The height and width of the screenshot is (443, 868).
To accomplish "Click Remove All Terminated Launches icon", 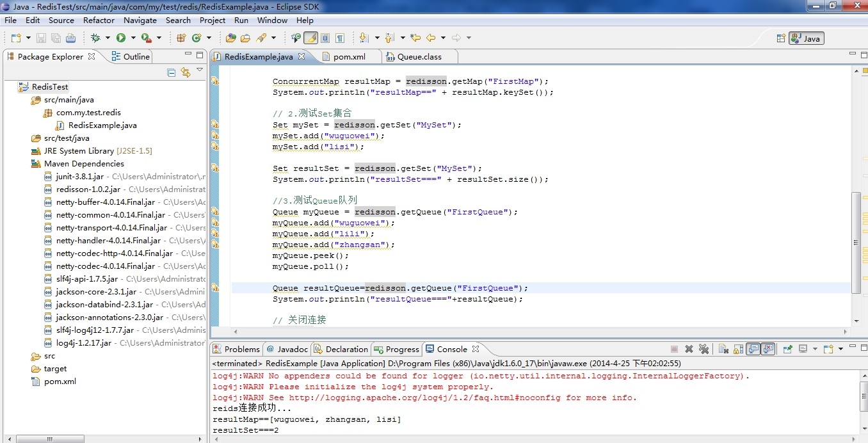I will click(x=703, y=350).
